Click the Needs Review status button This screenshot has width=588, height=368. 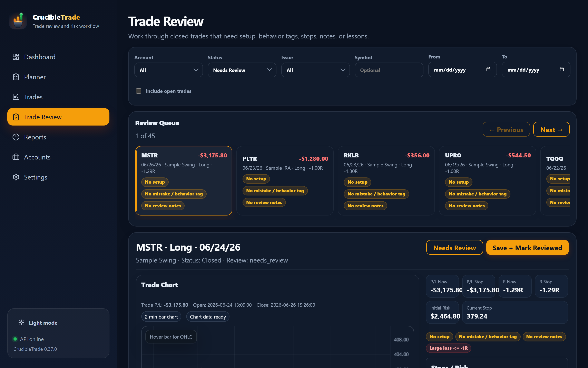454,248
